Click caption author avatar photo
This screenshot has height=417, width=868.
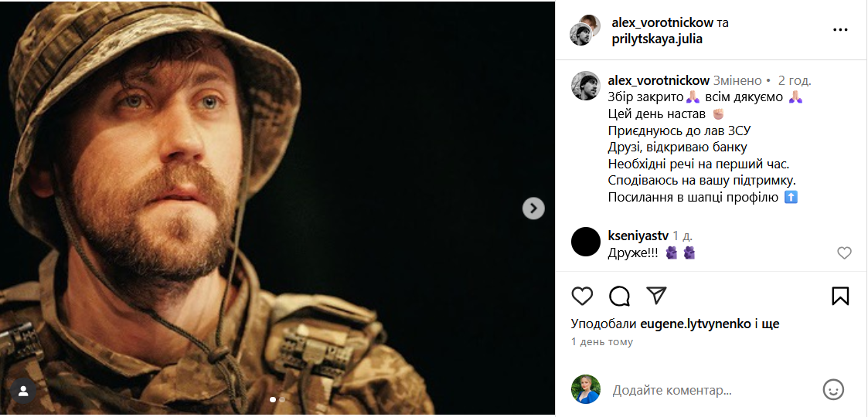586,86
